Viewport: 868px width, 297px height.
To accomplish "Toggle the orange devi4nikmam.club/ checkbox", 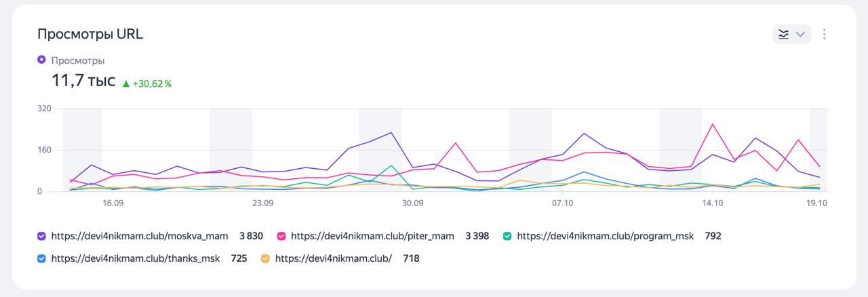I will click(265, 258).
